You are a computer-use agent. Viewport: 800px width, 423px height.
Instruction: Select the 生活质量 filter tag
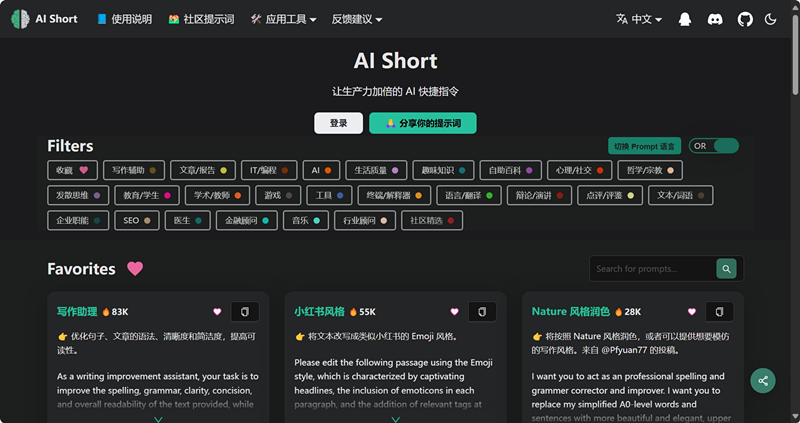(x=376, y=170)
